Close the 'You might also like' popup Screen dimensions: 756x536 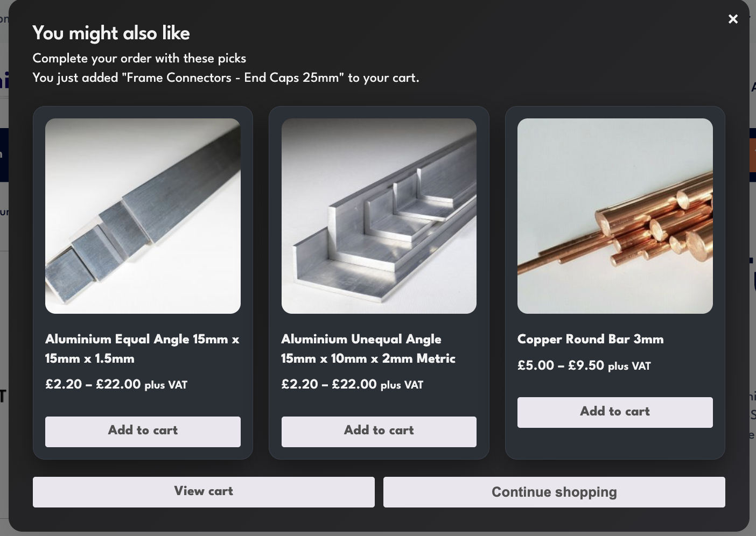[x=733, y=19]
